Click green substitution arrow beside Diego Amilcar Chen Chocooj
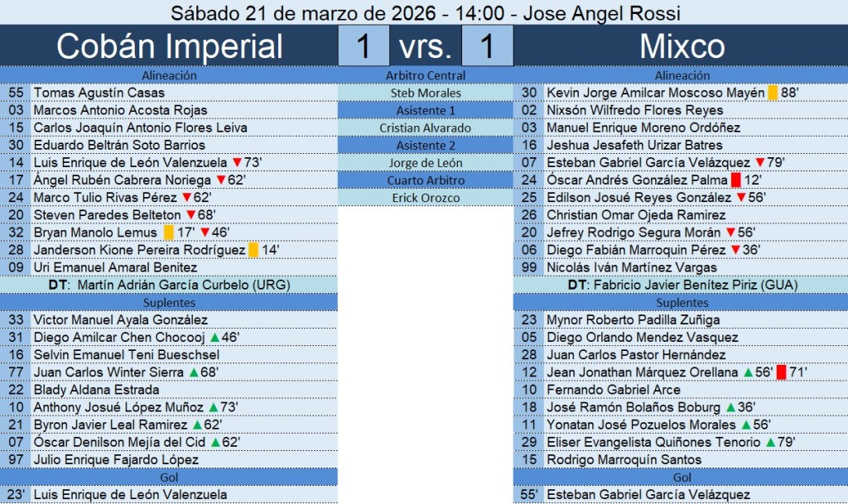This screenshot has height=504, width=848. point(214,338)
